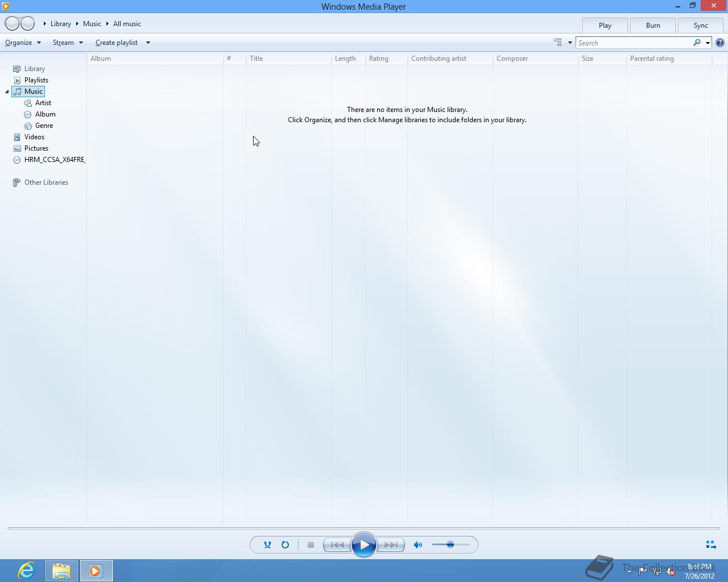Screen dimensions: 728x582
Task: Switch to the Burn tab
Action: 653,26
